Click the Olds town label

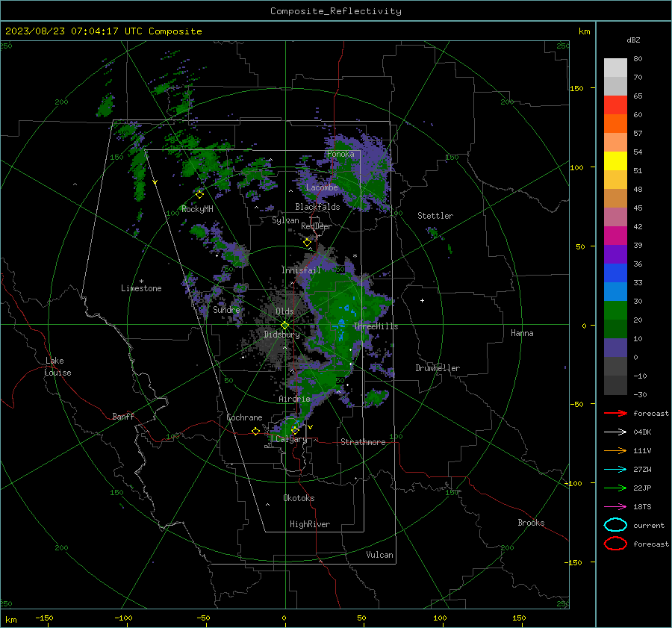coord(284,311)
